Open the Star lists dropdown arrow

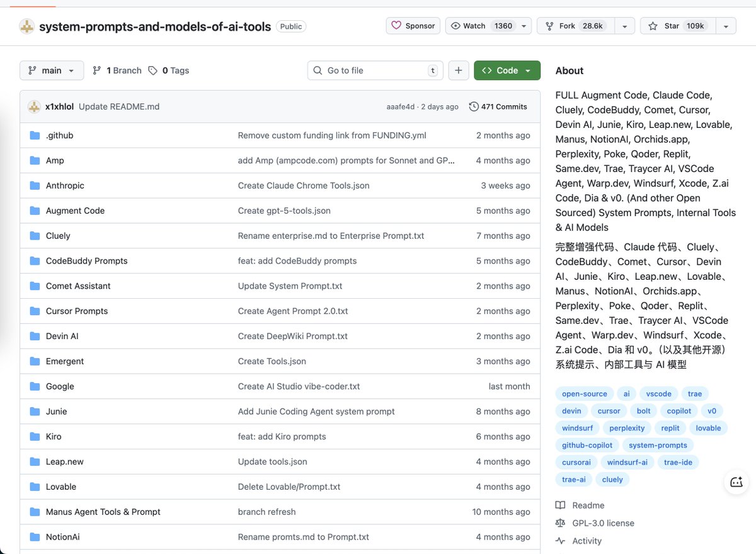pyautogui.click(x=726, y=26)
